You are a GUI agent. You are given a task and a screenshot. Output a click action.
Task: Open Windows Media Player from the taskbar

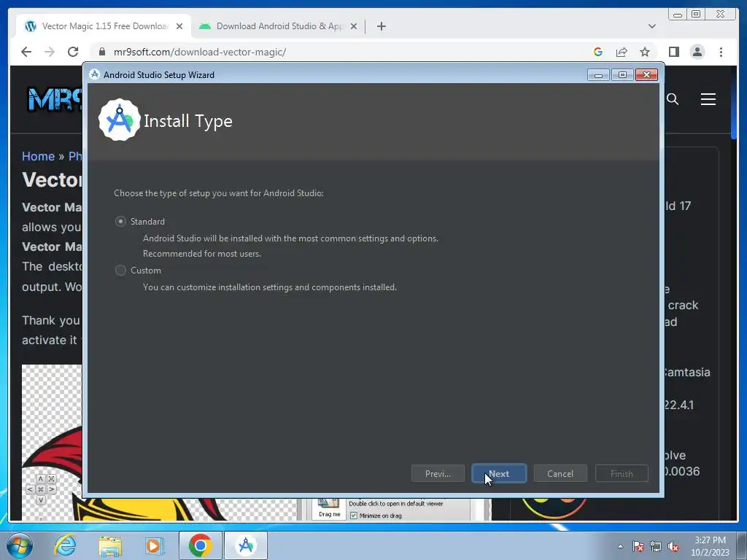click(154, 545)
